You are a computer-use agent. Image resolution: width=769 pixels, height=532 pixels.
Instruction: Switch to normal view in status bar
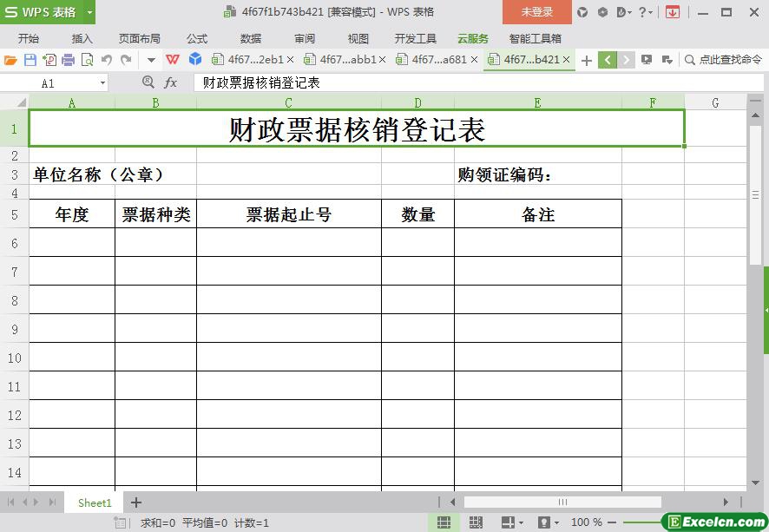click(x=444, y=522)
